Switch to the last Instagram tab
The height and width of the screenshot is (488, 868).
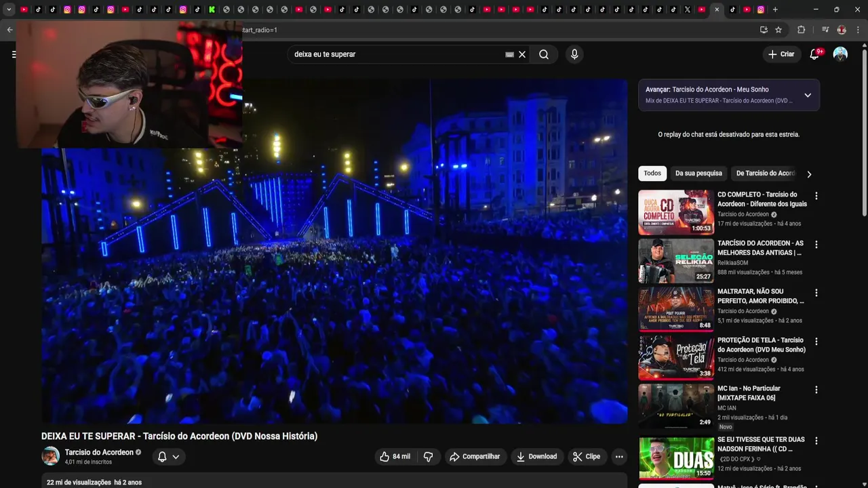pos(761,9)
